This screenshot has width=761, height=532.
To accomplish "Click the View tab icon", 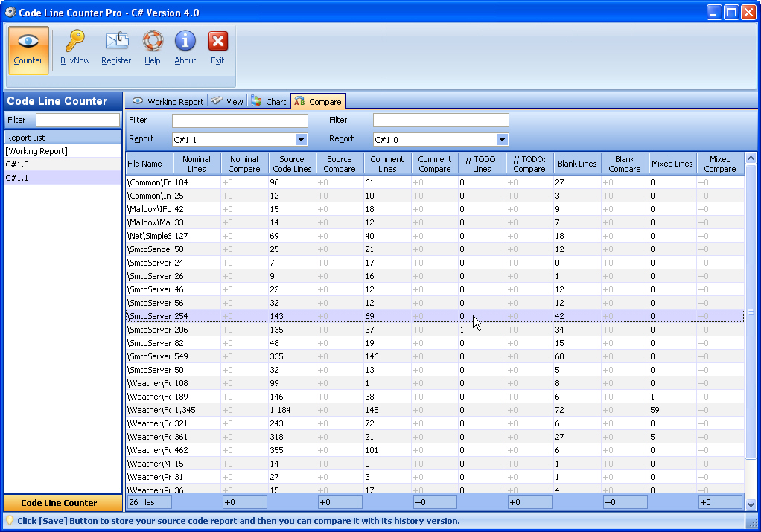I will tap(217, 100).
